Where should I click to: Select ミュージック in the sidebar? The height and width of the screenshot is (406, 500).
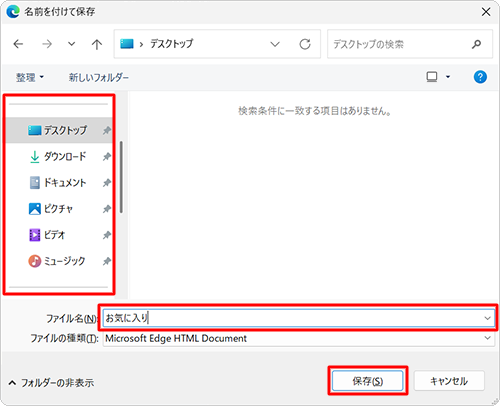[x=59, y=261]
